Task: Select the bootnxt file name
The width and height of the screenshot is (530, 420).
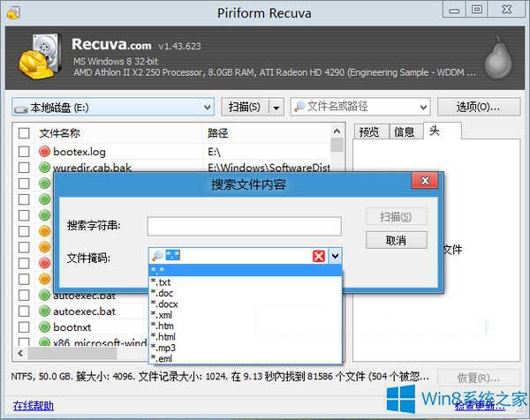Action: click(72, 327)
